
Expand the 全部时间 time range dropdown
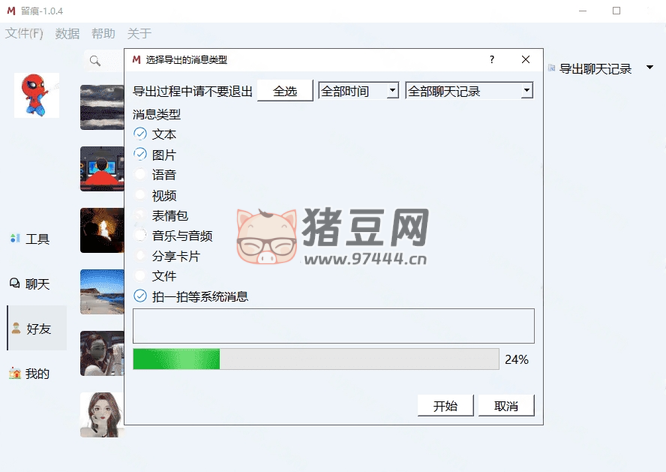(x=358, y=90)
